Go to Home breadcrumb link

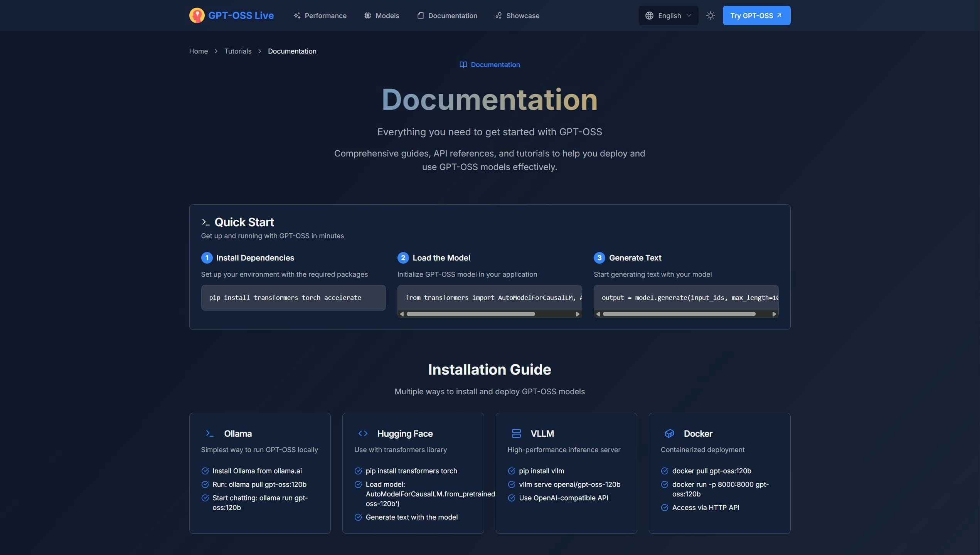(x=198, y=51)
